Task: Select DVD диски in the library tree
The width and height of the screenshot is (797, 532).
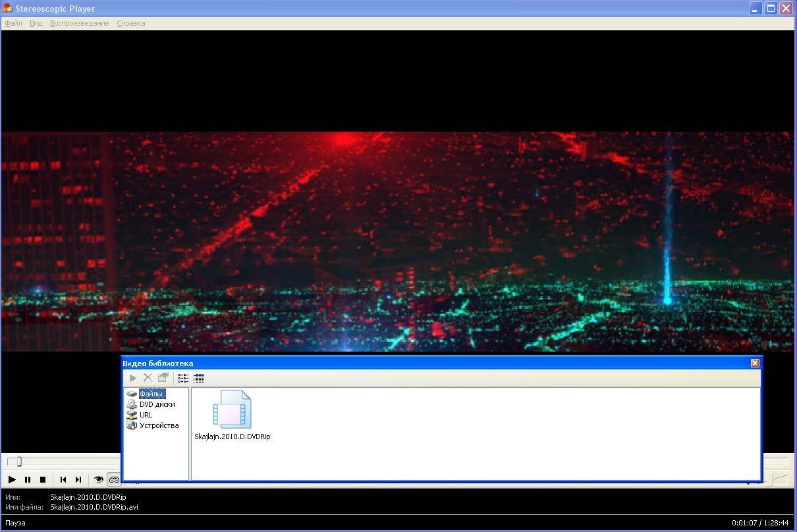Action: pos(157,404)
